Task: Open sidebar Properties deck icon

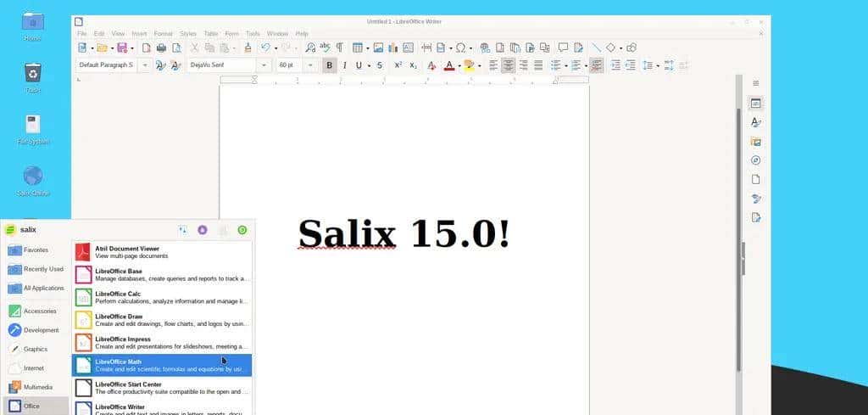Action: 755,103
